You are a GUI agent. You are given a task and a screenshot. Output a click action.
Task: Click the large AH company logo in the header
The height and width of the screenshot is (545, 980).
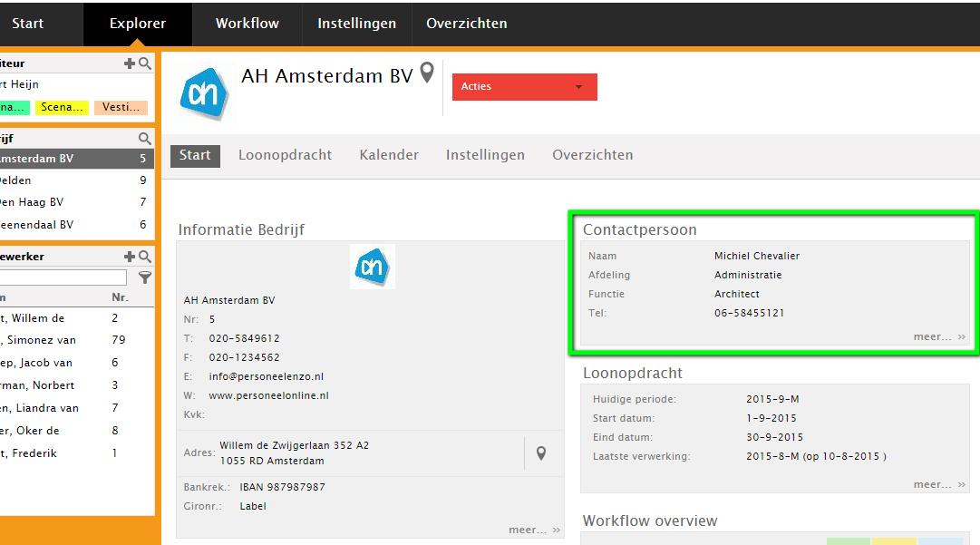(204, 93)
